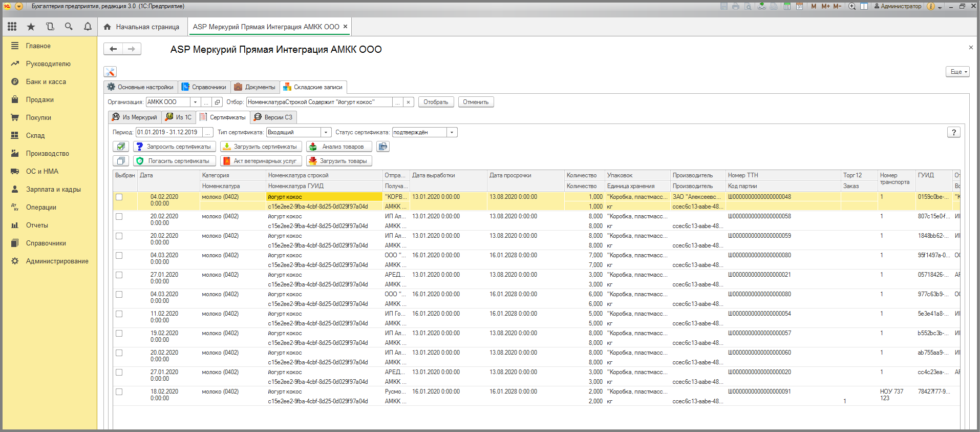Click Акт ветеринарных услуг button
The width and height of the screenshot is (980, 432).
pos(261,161)
